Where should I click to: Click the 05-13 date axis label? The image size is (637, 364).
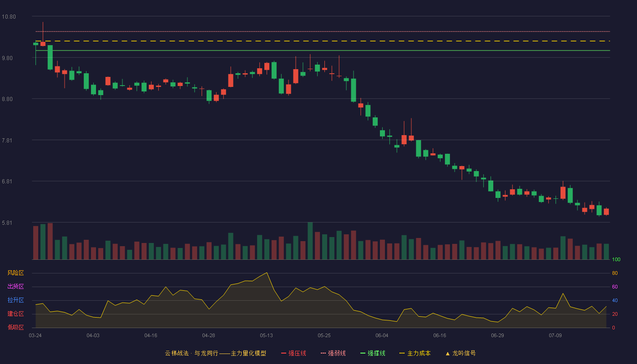pyautogui.click(x=267, y=335)
